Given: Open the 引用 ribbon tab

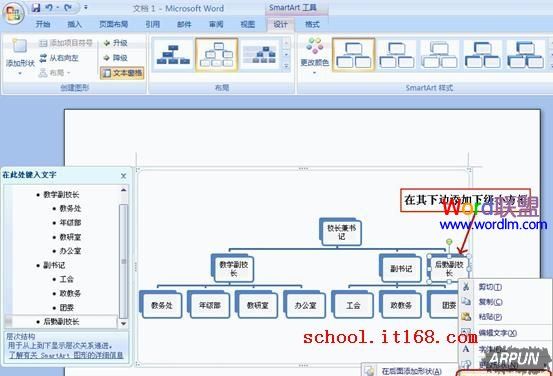Looking at the screenshot, I should (x=153, y=24).
